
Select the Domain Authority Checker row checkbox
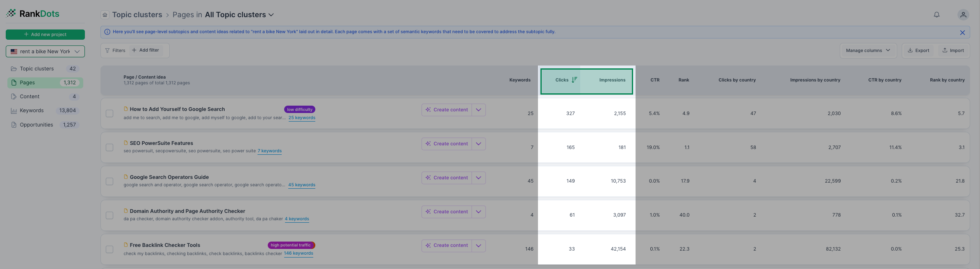click(109, 215)
